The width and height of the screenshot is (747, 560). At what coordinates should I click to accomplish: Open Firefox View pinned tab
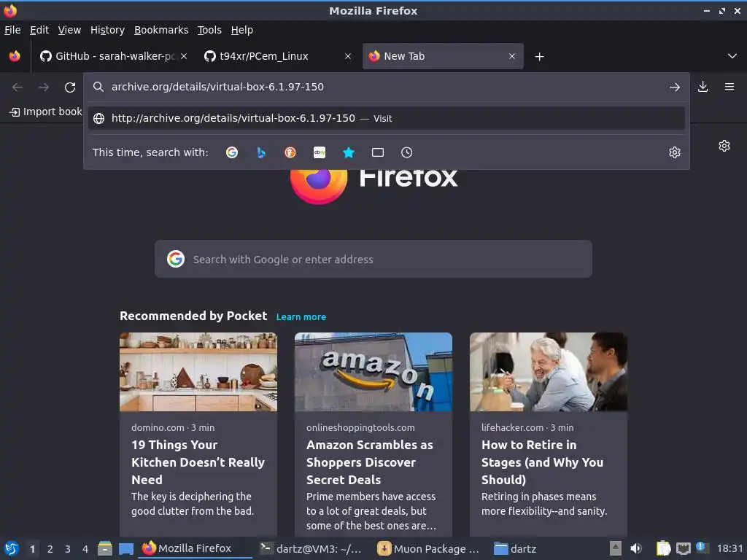pos(15,56)
